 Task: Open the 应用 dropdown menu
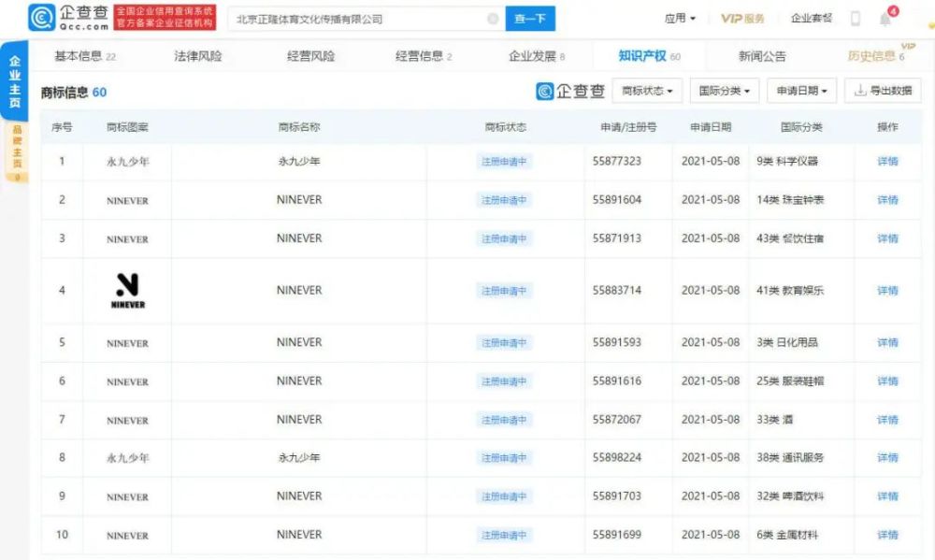coord(680,19)
